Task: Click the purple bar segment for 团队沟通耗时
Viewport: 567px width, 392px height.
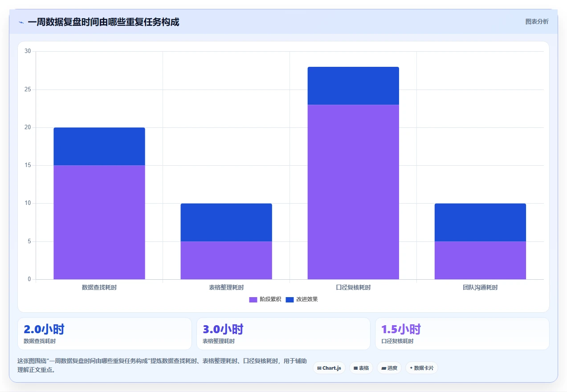Action: pos(480,260)
